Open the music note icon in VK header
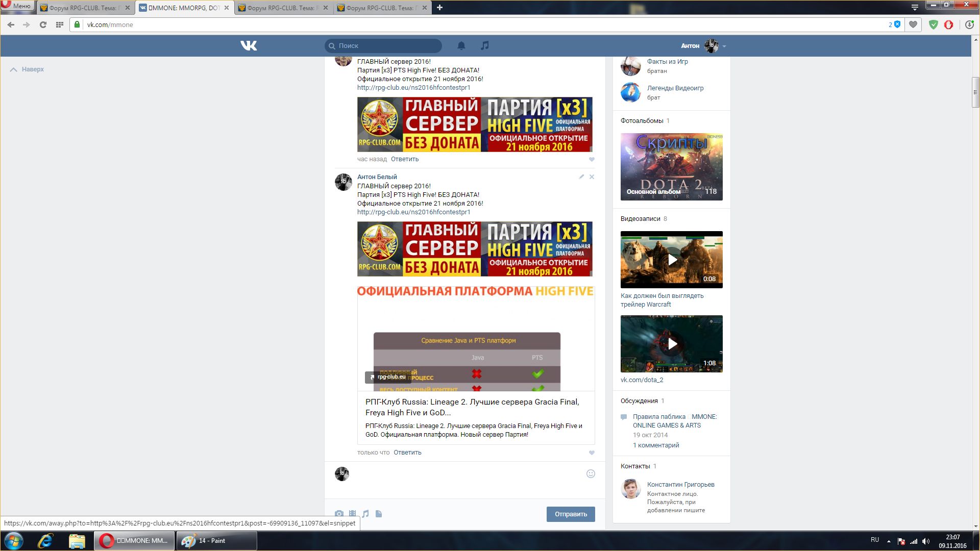Screen dimensions: 980x551 pos(485,45)
